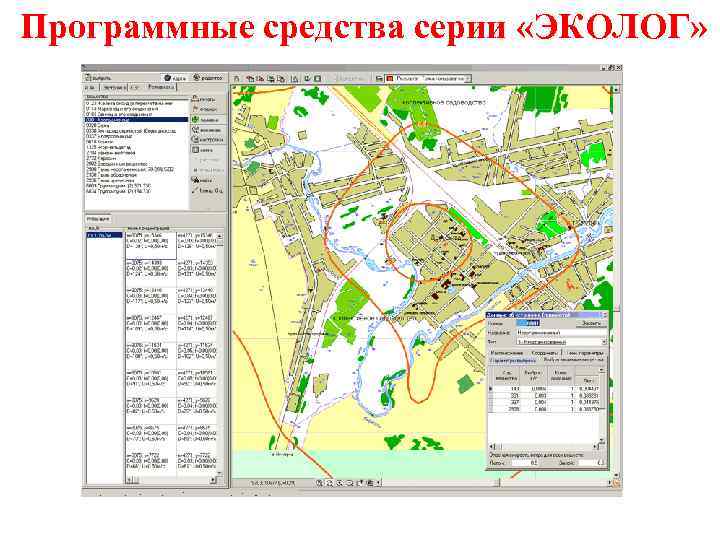The height and width of the screenshot is (540, 720).
Task: Click the "Лето" value field in the dialog
Action: coord(523,463)
